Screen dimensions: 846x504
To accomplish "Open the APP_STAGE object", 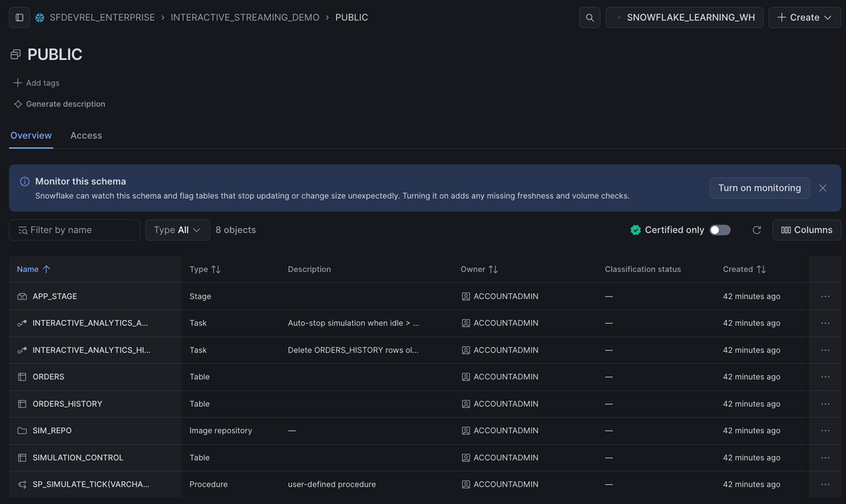I will 54,296.
